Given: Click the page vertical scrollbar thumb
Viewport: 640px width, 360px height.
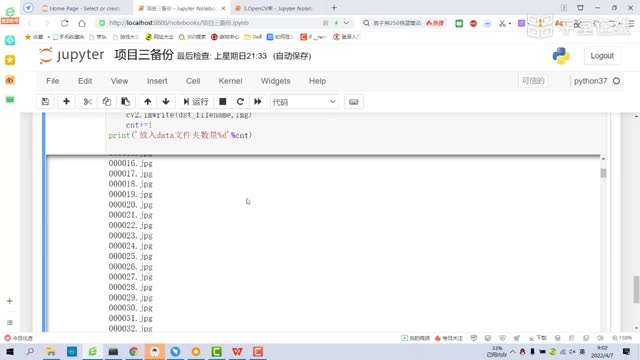Looking at the screenshot, I should [x=636, y=290].
